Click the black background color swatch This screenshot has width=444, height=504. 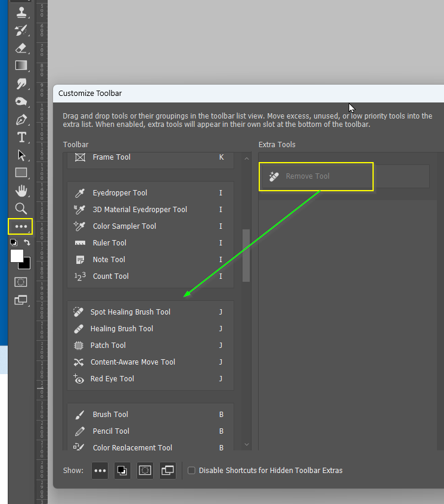click(26, 265)
